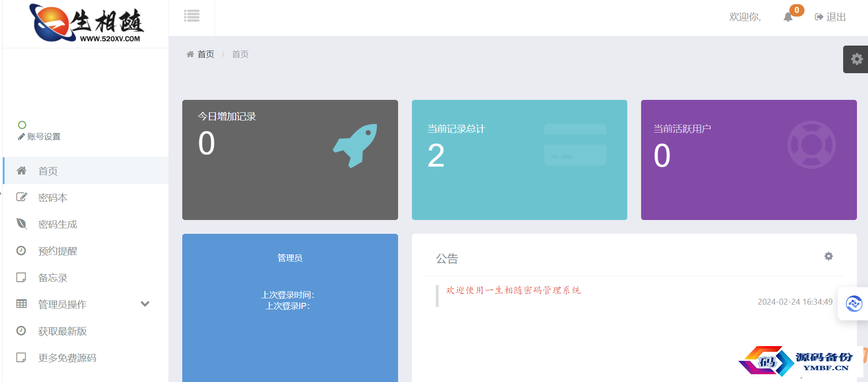This screenshot has height=382, width=868.
Task: Go to 首页 breadcrumb link
Action: [206, 54]
